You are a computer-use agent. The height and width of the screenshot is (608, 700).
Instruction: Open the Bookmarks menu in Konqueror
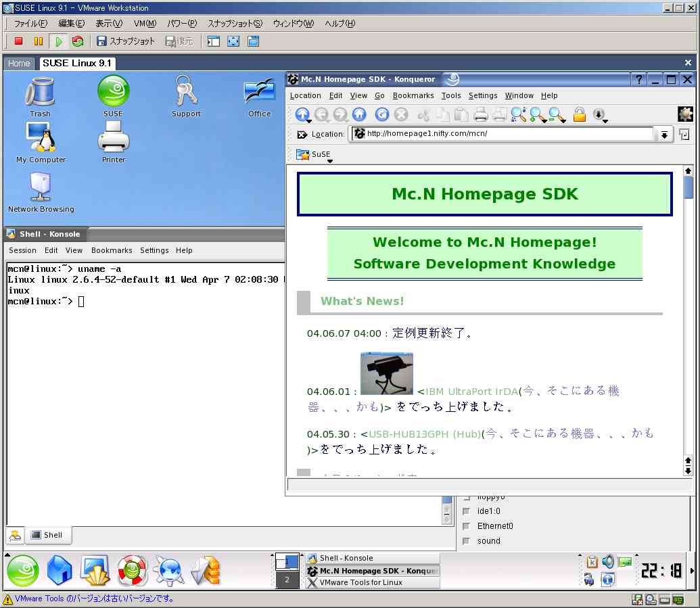(413, 95)
